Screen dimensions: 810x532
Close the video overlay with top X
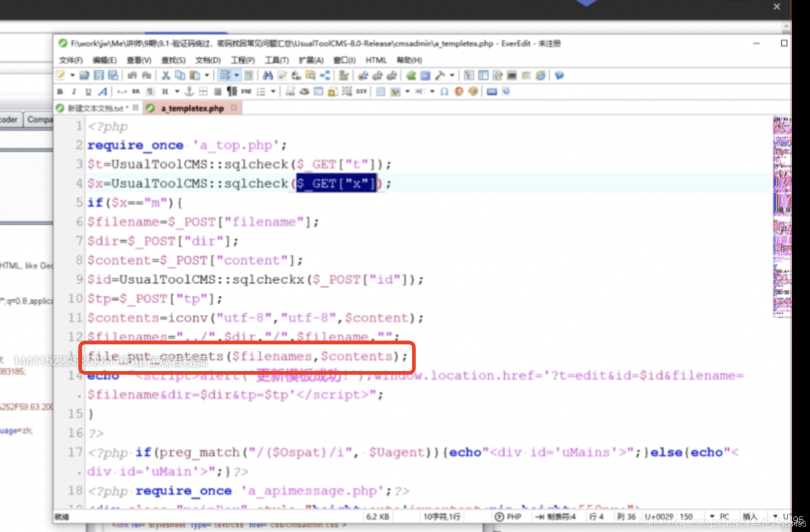[776, 7]
